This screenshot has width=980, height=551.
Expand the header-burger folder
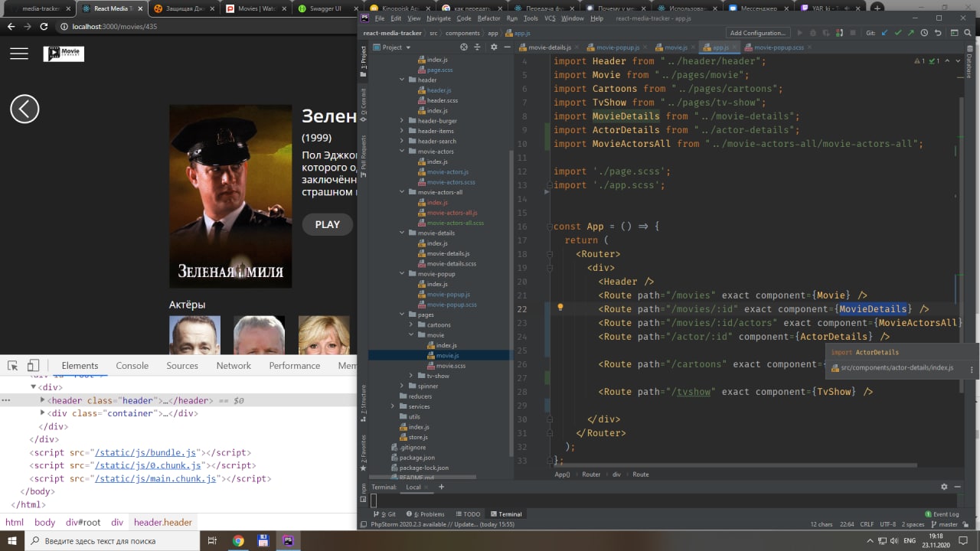pyautogui.click(x=402, y=121)
